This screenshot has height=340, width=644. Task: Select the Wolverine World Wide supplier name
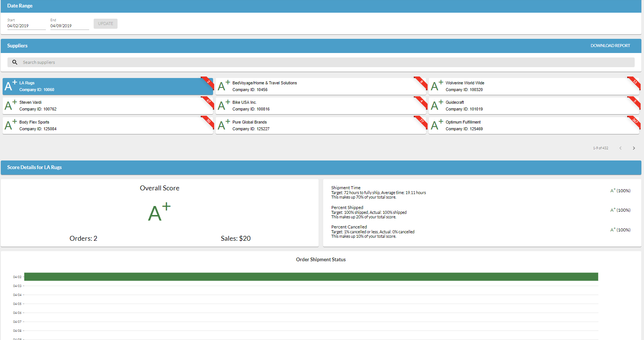pos(465,83)
